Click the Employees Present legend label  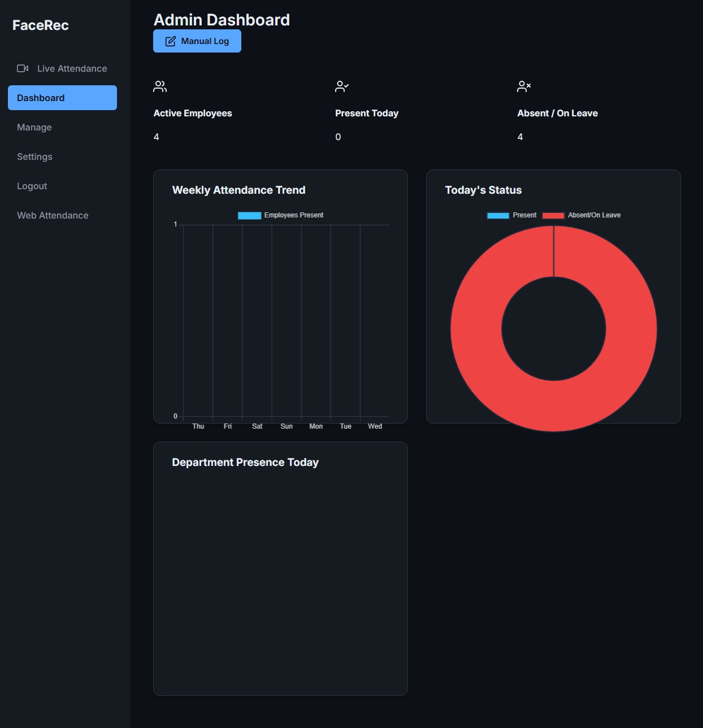[x=294, y=215]
